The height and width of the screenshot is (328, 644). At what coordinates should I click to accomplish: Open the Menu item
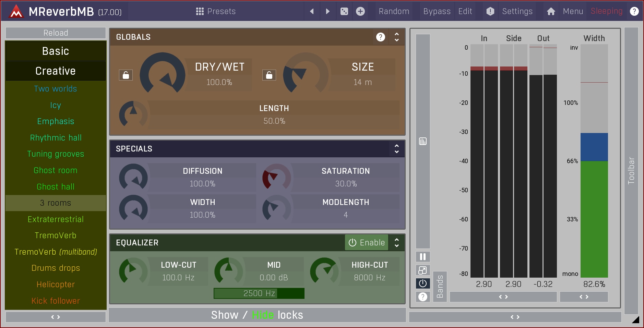pos(573,11)
